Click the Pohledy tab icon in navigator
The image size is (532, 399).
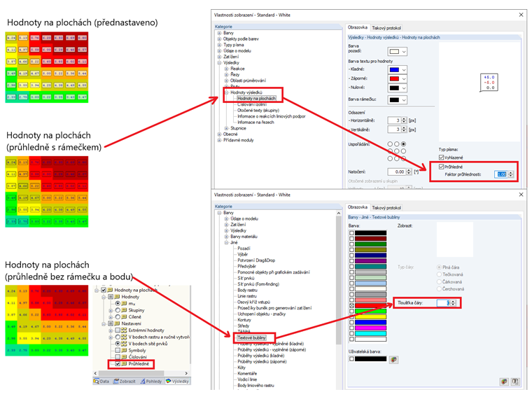[x=143, y=381]
